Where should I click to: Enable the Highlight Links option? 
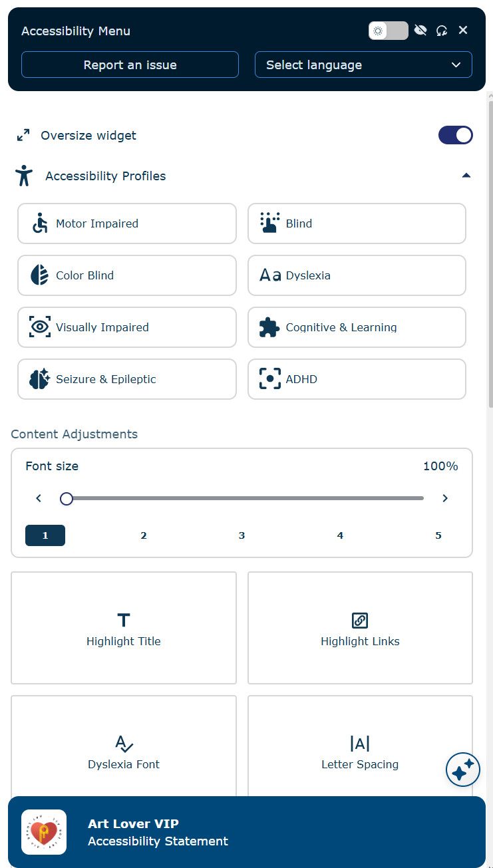pyautogui.click(x=360, y=627)
